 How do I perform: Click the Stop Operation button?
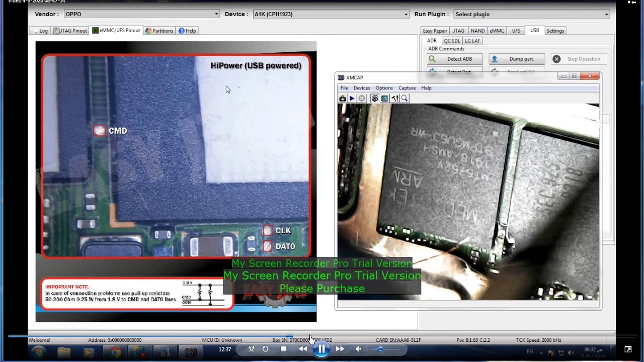tap(579, 59)
